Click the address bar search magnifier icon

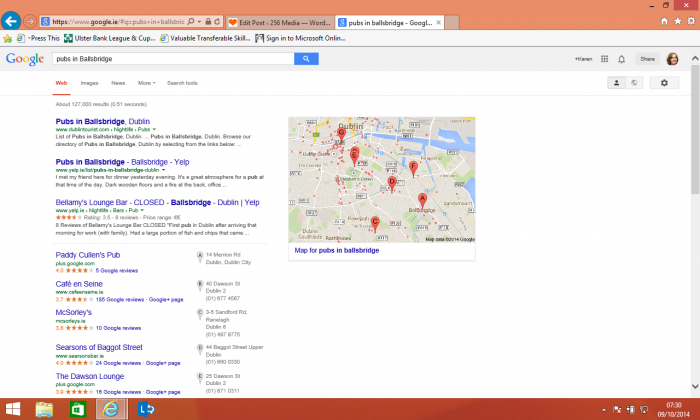(x=191, y=21)
